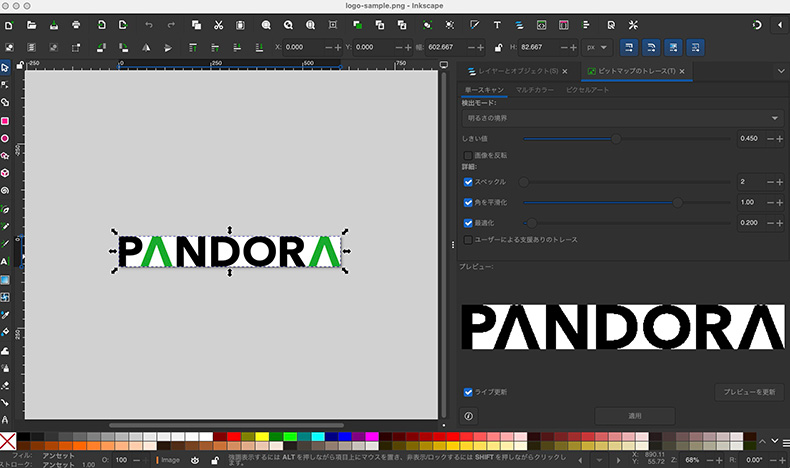Enable the 画像を反転 (invert image) checkbox
The width and height of the screenshot is (790, 468).
pos(468,155)
